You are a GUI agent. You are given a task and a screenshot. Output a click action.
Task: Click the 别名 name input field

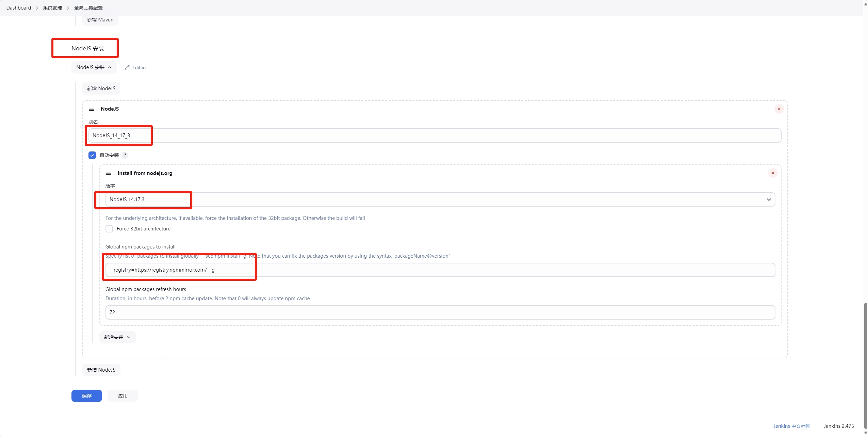(x=435, y=135)
